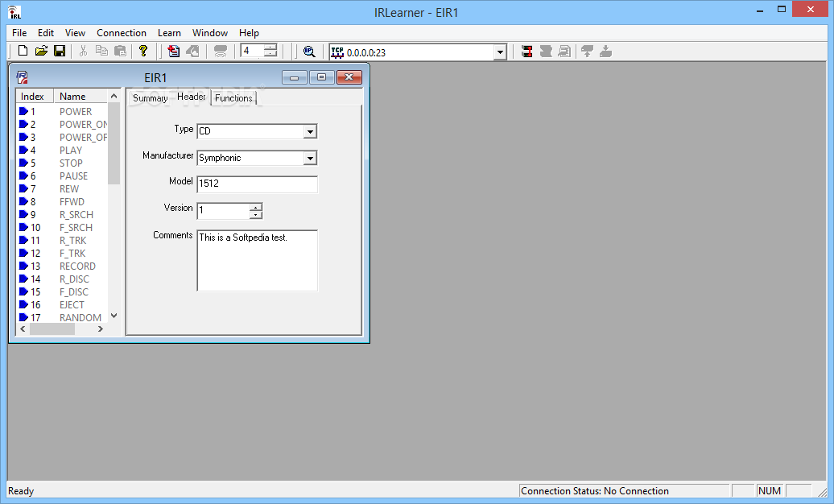Click the blue marker icon next to index 8
Image resolution: width=834 pixels, height=504 pixels.
point(23,201)
